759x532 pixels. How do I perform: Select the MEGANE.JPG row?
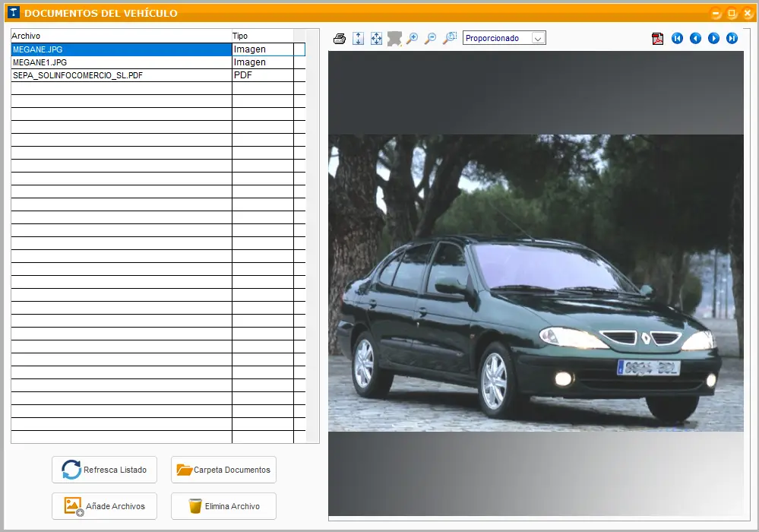[x=158, y=49]
